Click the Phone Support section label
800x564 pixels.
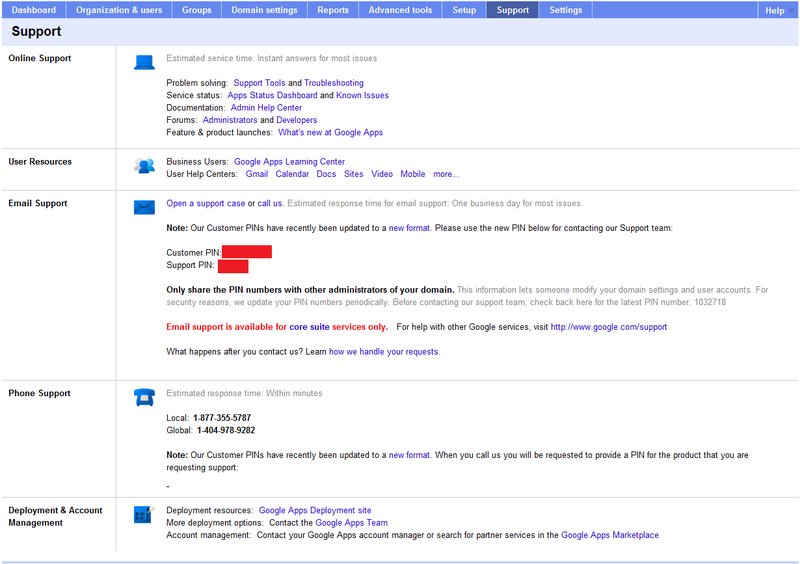coord(39,393)
